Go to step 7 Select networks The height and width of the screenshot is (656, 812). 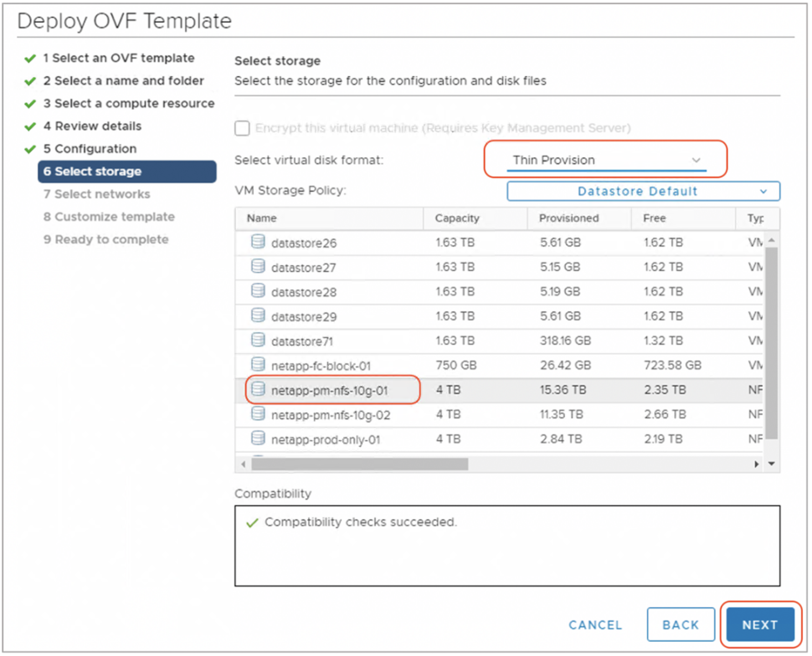(x=97, y=194)
